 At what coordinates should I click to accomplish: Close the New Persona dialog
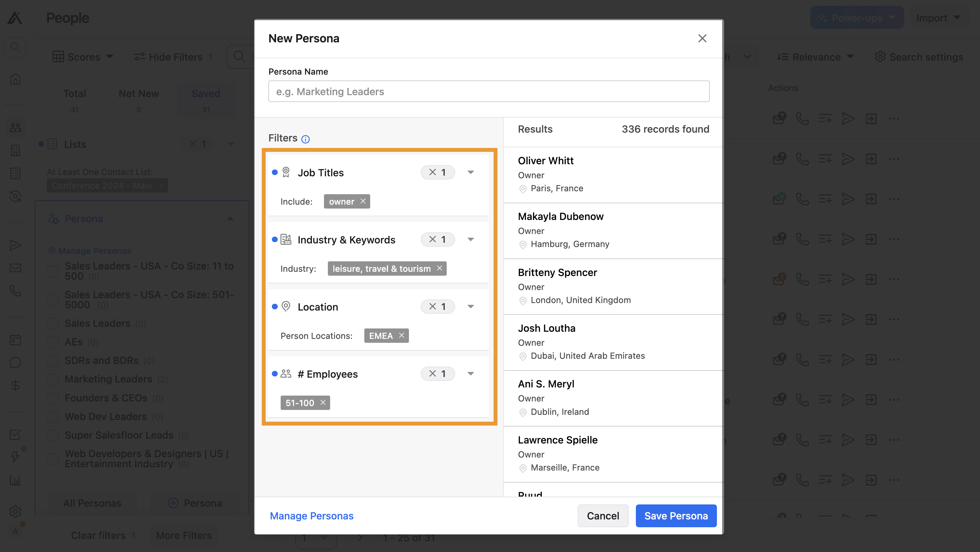[x=702, y=38]
